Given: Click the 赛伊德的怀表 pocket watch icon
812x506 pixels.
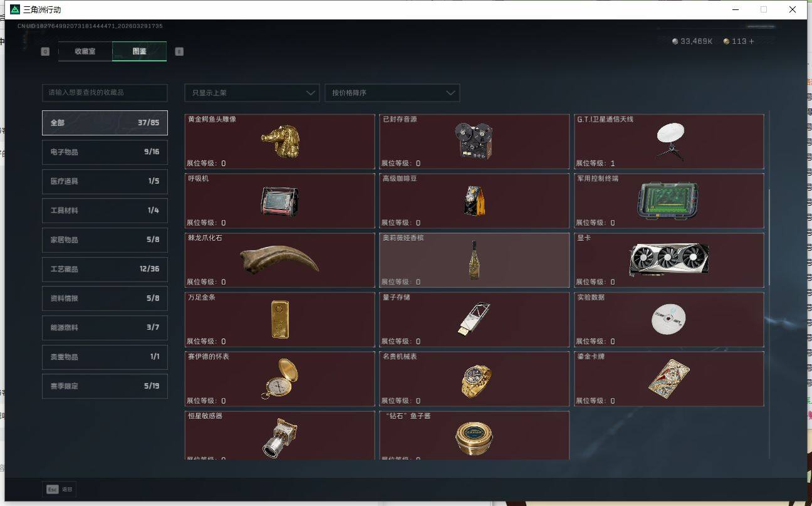Looking at the screenshot, I should point(280,379).
